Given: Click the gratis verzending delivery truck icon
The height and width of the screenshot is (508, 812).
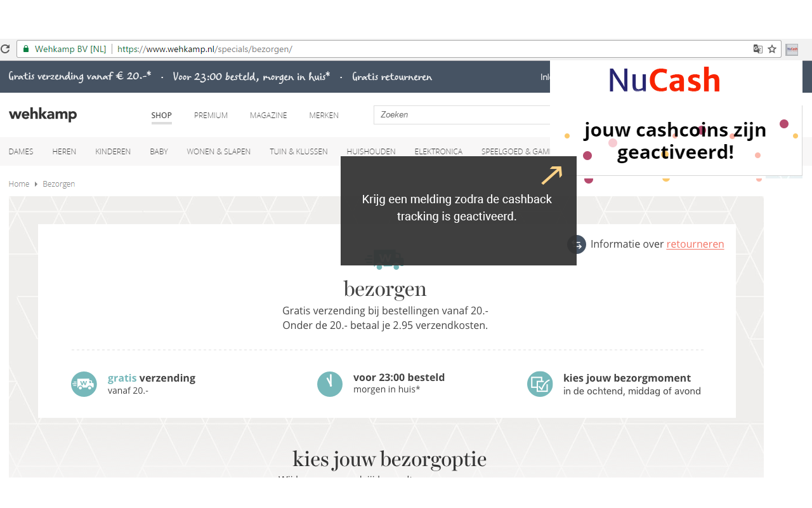Looking at the screenshot, I should 84,384.
